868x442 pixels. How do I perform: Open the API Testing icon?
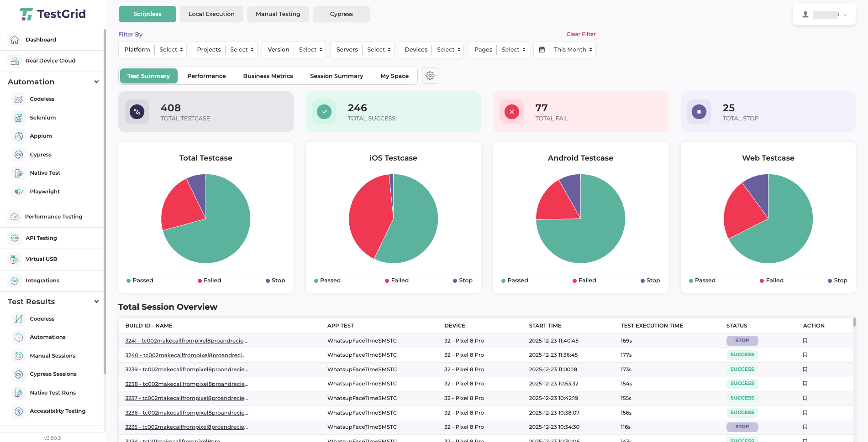click(x=15, y=238)
